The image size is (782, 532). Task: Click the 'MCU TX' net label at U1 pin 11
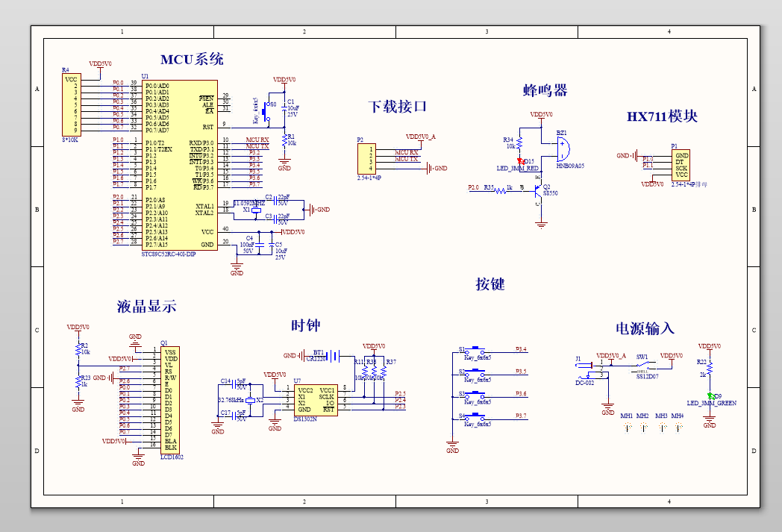coord(257,146)
